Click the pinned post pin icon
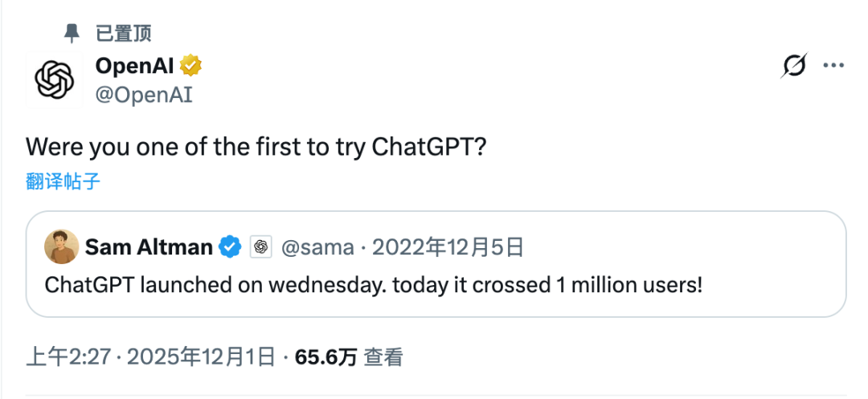The width and height of the screenshot is (868, 399). click(72, 33)
